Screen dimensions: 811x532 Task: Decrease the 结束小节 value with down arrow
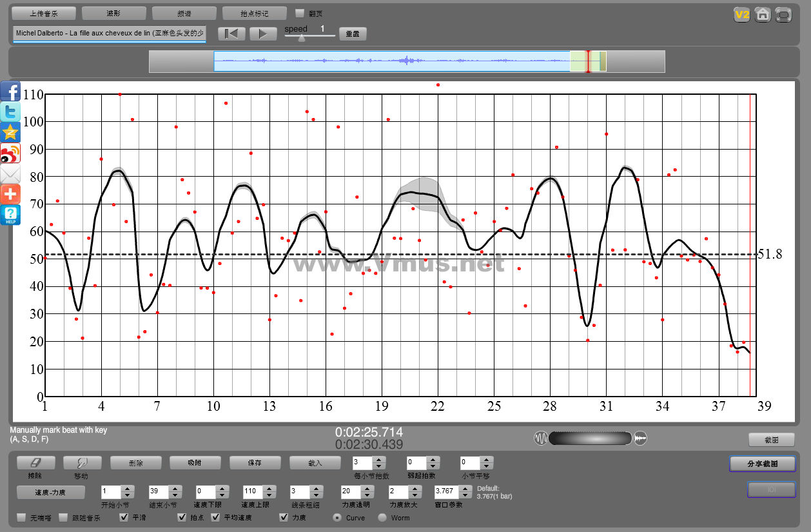pyautogui.click(x=175, y=495)
